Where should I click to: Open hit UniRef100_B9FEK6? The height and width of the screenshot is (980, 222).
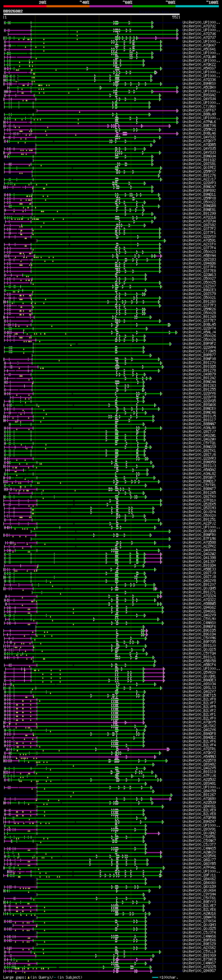(x=199, y=940)
